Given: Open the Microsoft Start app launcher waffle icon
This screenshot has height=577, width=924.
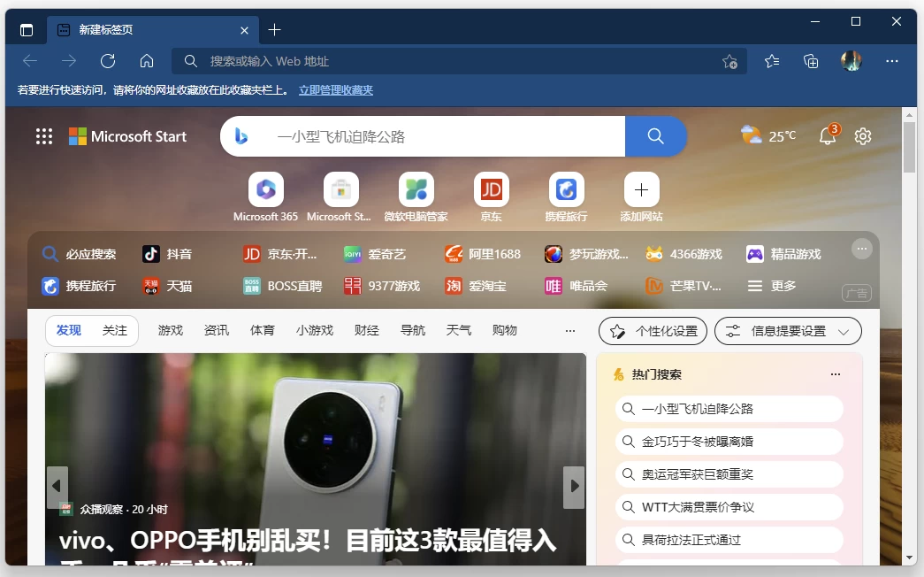Looking at the screenshot, I should (x=43, y=136).
